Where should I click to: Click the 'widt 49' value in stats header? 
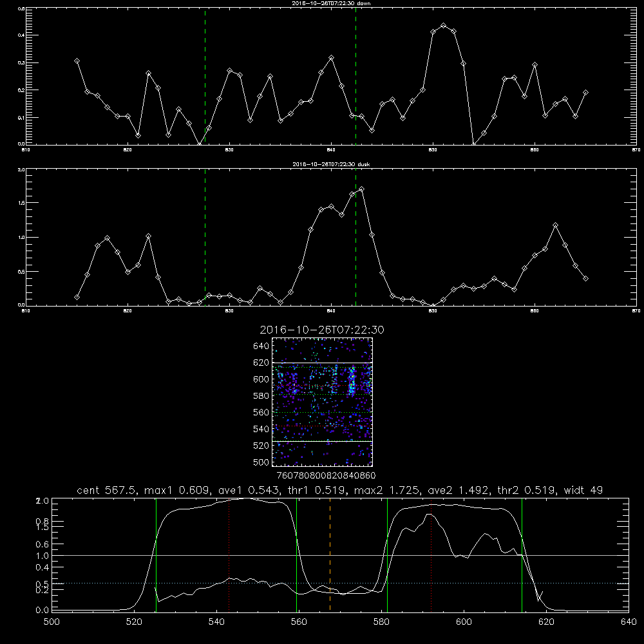coord(583,490)
